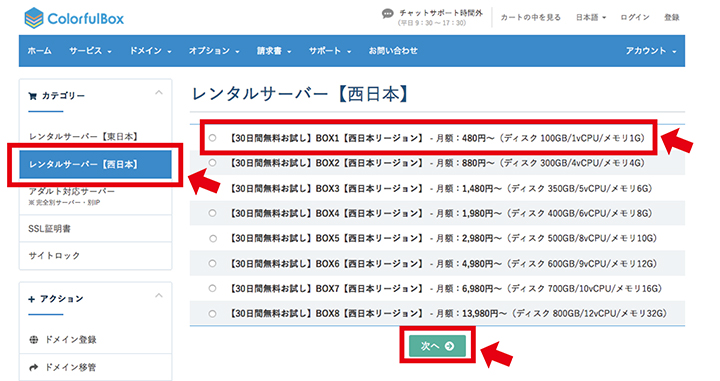The width and height of the screenshot is (720, 381).
Task: Select BOX5 西日本リージョン radio button
Action: coord(212,238)
